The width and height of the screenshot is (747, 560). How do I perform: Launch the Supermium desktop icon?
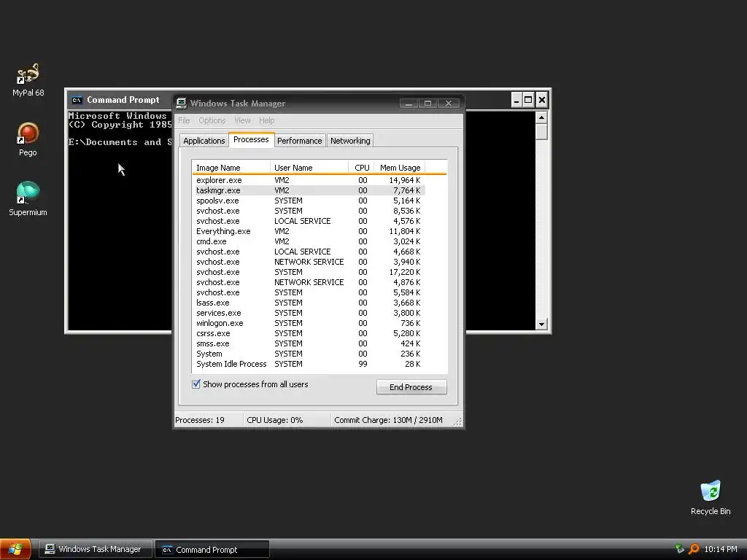click(28, 199)
